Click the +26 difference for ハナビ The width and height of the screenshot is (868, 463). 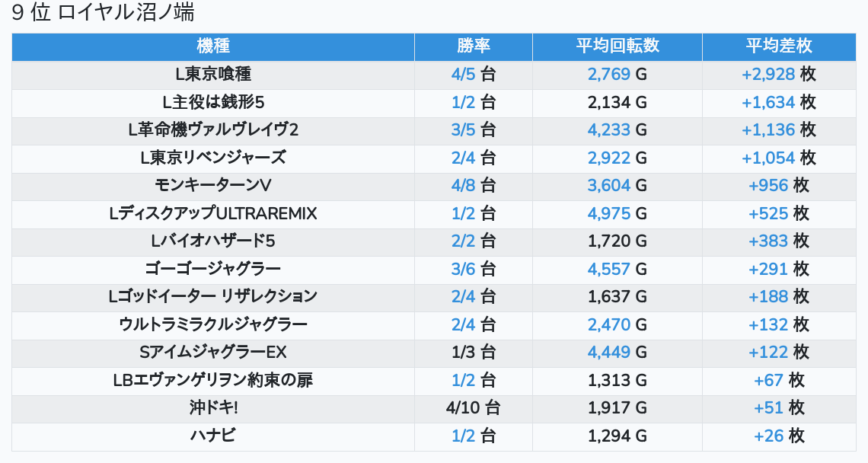pyautogui.click(x=768, y=436)
